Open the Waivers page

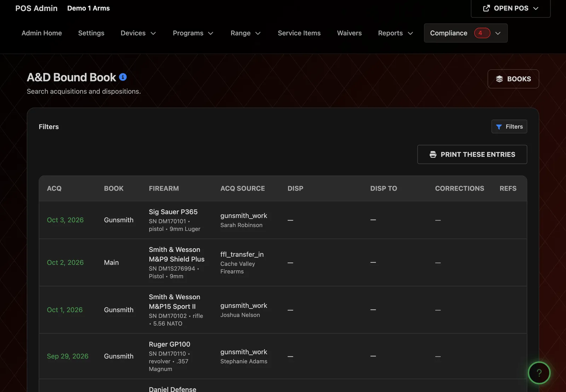pyautogui.click(x=350, y=33)
